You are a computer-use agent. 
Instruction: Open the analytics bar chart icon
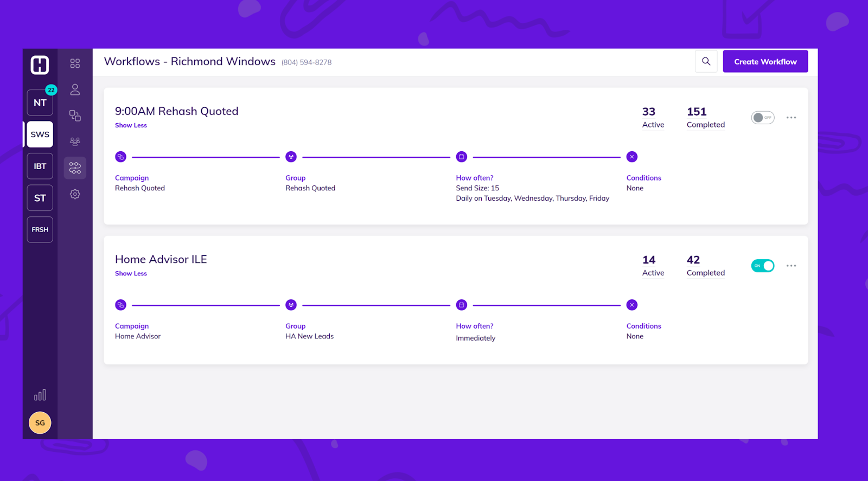point(40,395)
